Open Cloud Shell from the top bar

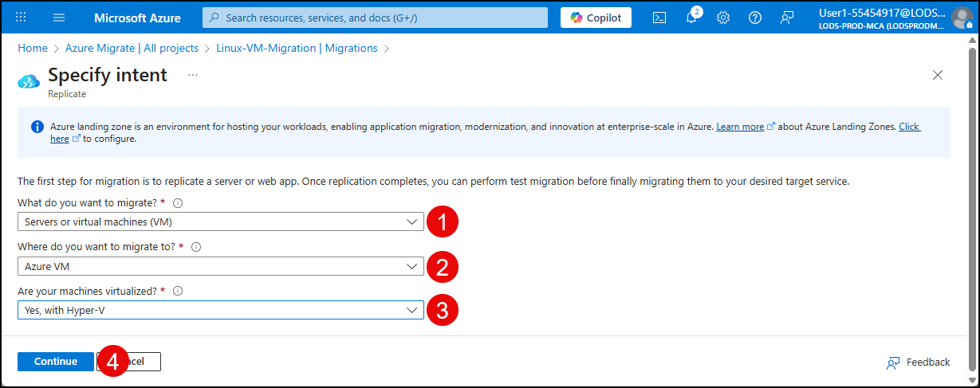pyautogui.click(x=659, y=18)
